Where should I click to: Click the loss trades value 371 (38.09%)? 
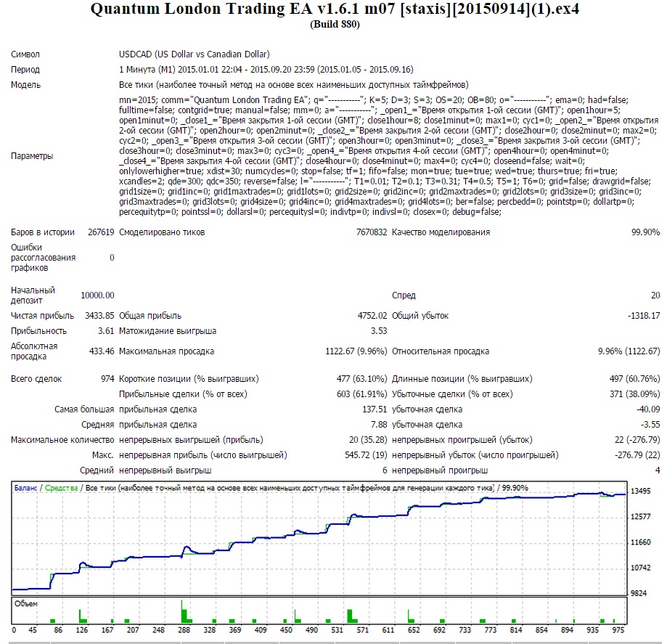[x=634, y=394]
